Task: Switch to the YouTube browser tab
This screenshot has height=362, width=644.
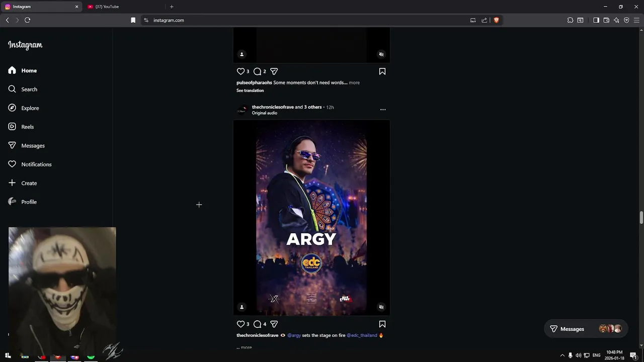Action: point(124,7)
